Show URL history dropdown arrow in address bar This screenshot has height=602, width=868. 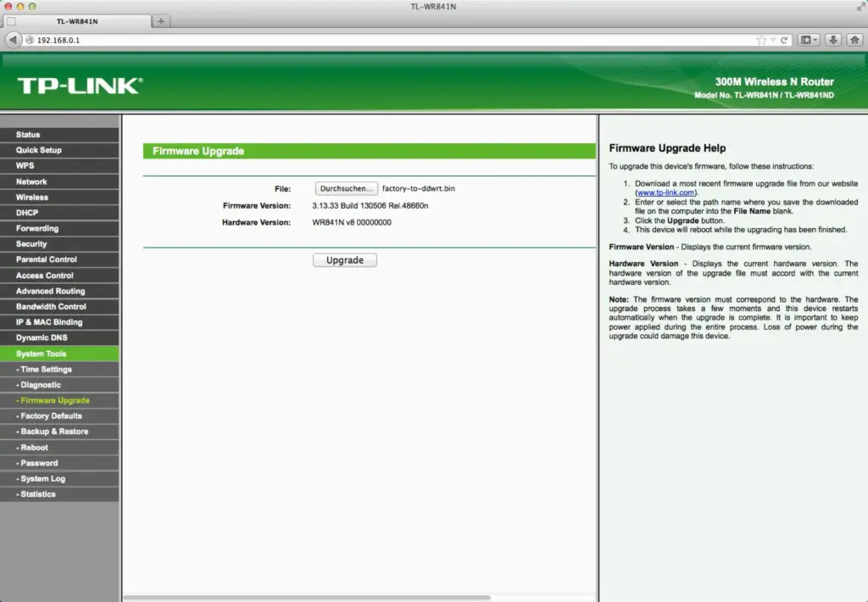(x=772, y=40)
